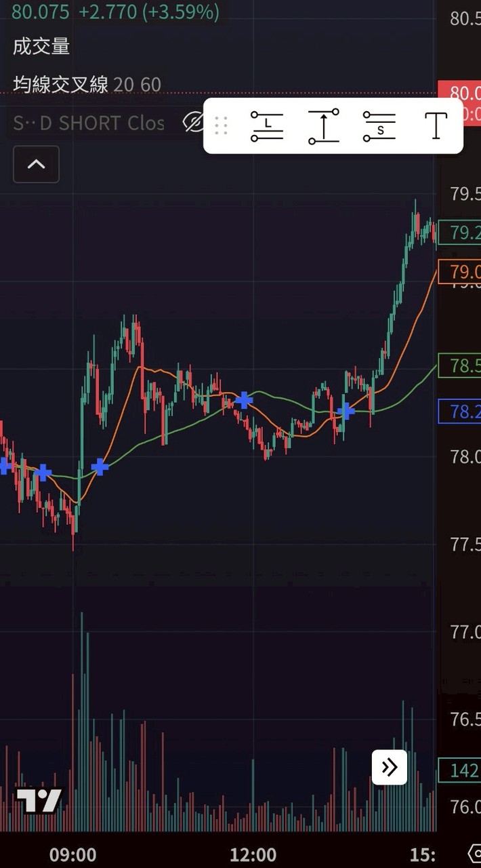The width and height of the screenshot is (481, 868).
Task: Collapse the indicator legend with chevron
Action: tap(36, 164)
